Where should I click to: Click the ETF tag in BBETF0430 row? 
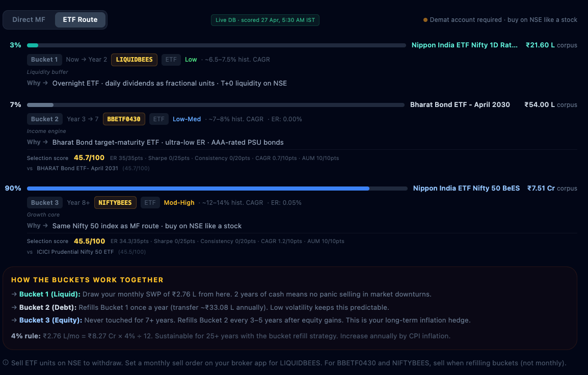158,119
